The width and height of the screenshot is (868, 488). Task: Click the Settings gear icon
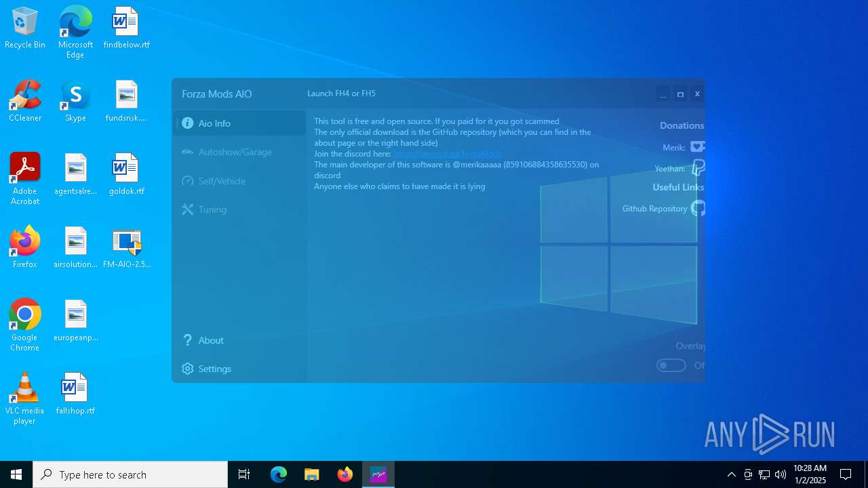point(187,369)
